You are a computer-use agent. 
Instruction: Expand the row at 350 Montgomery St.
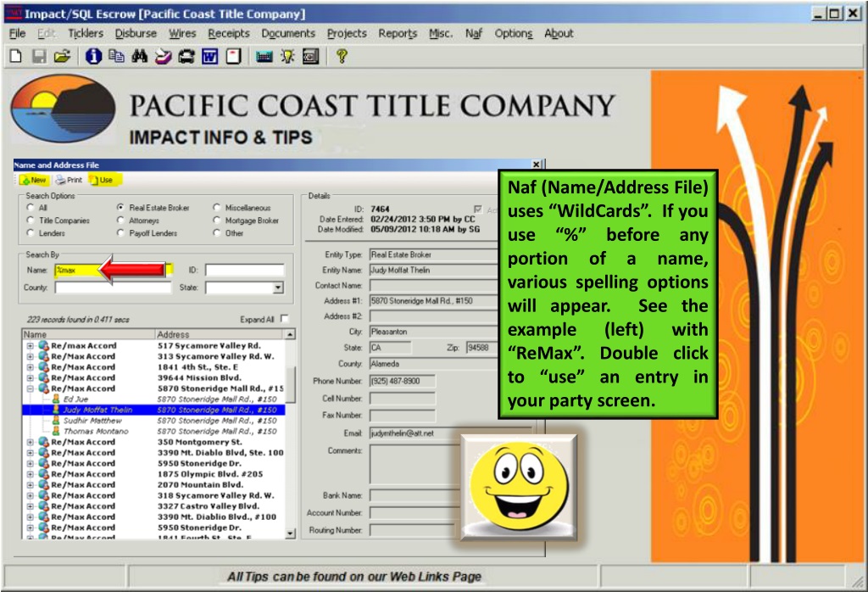coord(30,442)
